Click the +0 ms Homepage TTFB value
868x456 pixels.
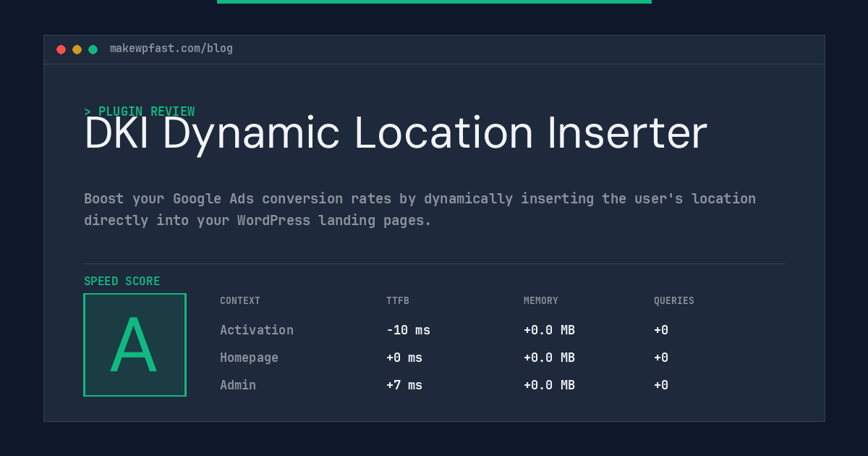(404, 358)
